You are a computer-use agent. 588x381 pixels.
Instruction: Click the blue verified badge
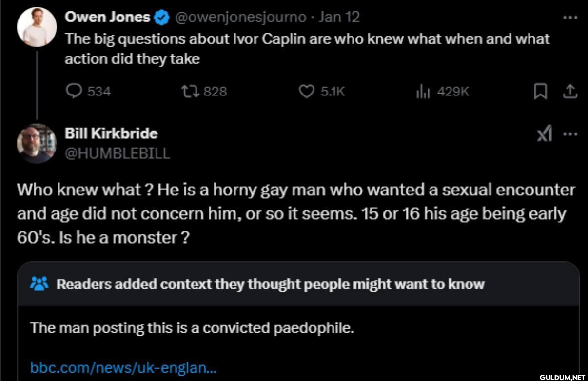click(162, 18)
